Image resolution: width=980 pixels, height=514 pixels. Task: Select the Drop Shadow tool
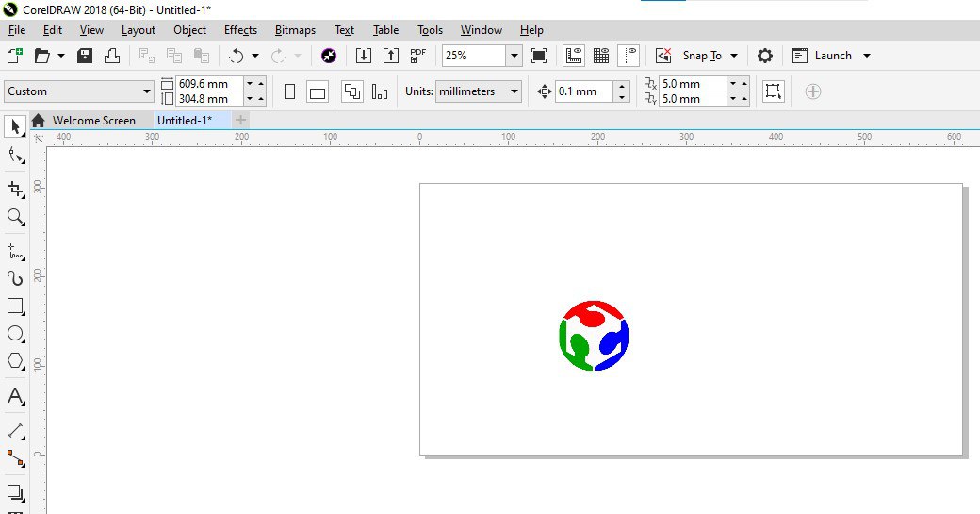click(15, 492)
